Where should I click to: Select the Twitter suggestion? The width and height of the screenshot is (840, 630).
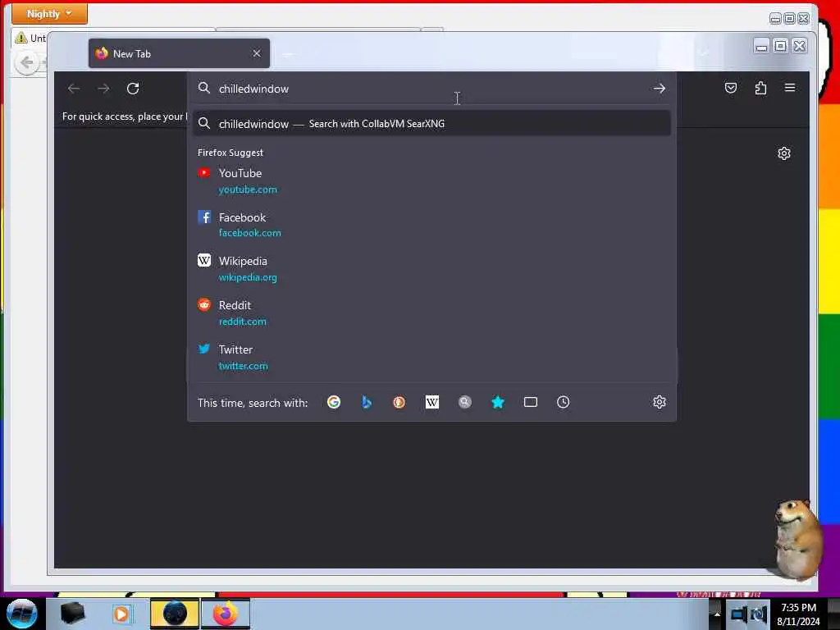pos(431,358)
